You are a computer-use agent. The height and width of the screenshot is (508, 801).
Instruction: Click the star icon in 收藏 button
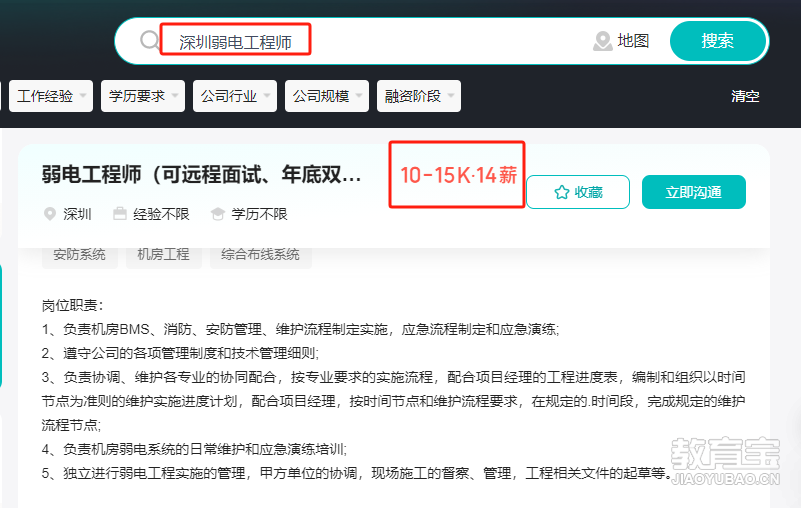pos(561,192)
